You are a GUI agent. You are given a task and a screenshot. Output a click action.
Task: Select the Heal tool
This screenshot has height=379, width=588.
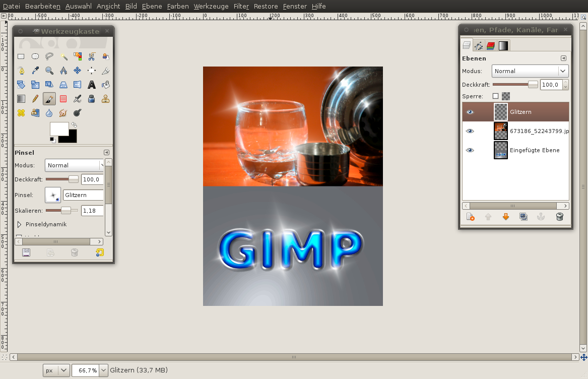point(21,113)
